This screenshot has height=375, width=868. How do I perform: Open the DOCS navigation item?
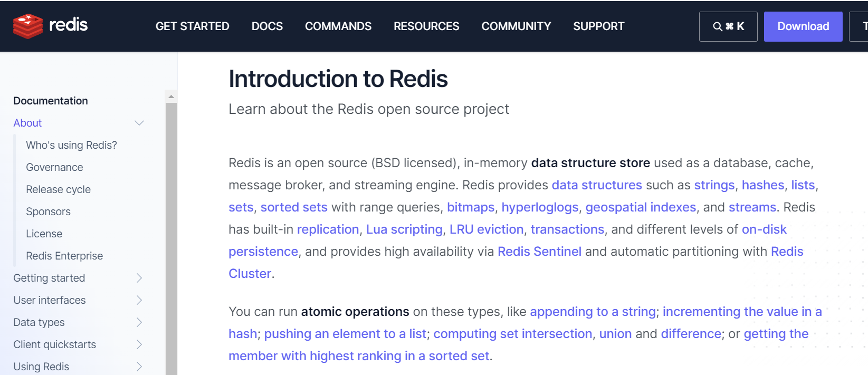pos(267,26)
